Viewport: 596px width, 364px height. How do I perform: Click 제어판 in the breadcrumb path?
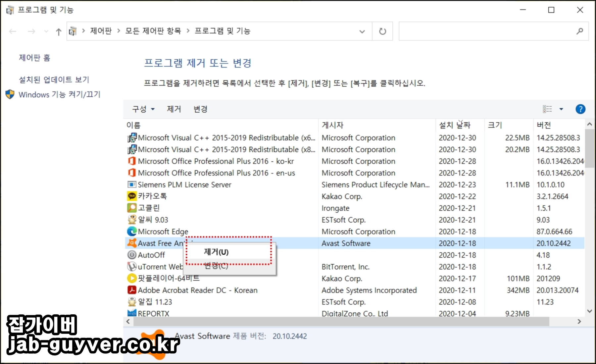[101, 31]
